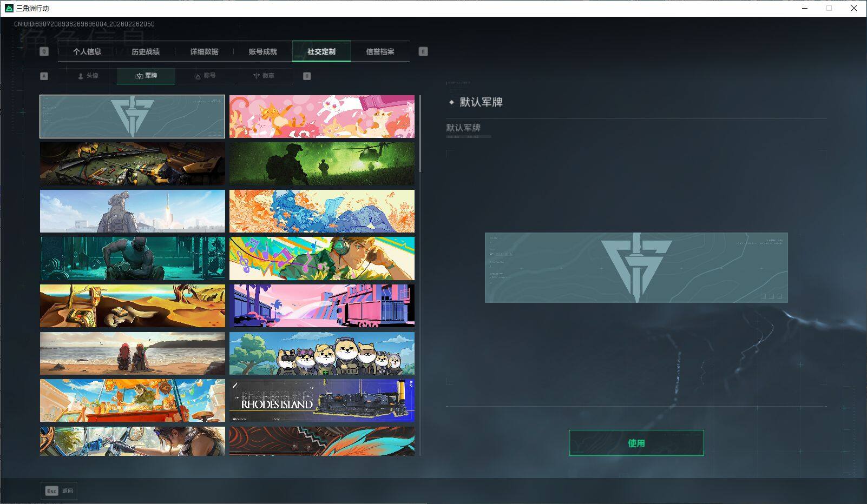Open the 称号 sub-tab
This screenshot has height=504, width=867.
tap(205, 76)
